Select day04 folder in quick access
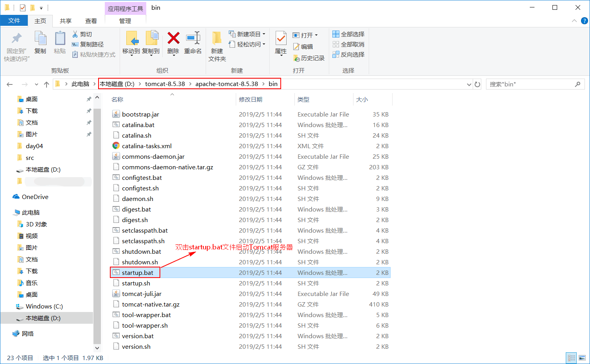This screenshot has width=590, height=364. coord(30,146)
